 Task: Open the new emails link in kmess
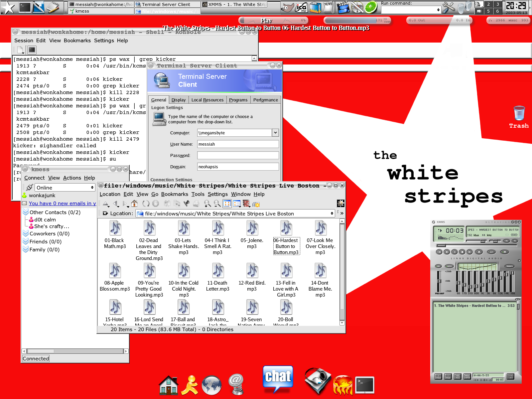point(63,203)
